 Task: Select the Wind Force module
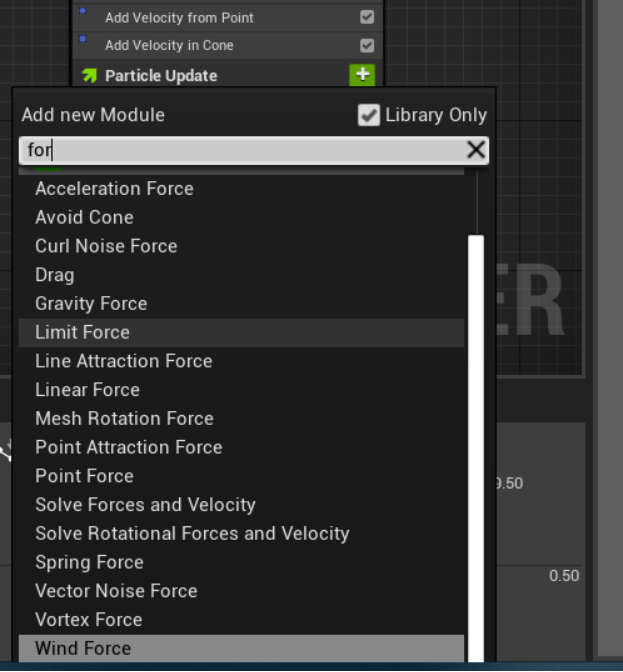tap(83, 649)
